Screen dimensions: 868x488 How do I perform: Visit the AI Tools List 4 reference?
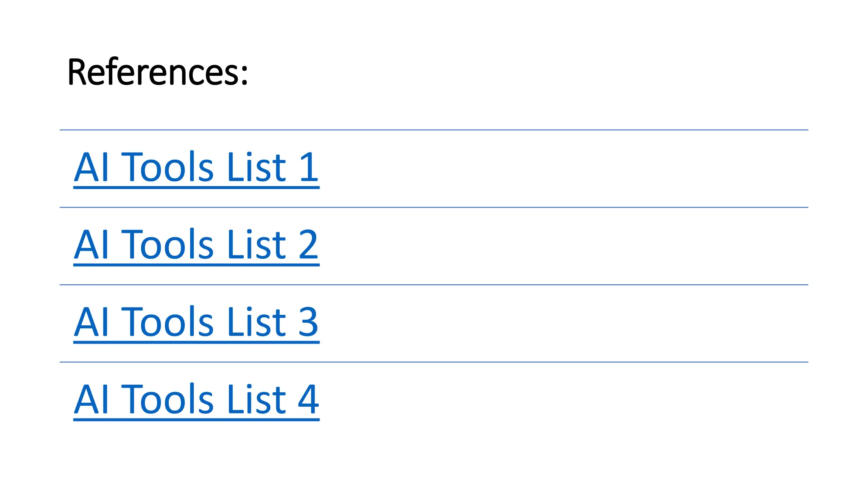[x=196, y=400]
